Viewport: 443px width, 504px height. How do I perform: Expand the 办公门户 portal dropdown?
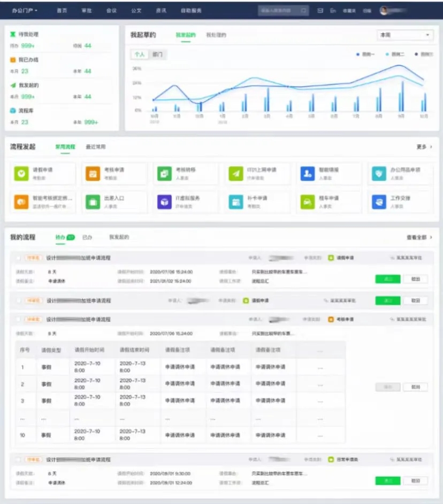tap(25, 10)
